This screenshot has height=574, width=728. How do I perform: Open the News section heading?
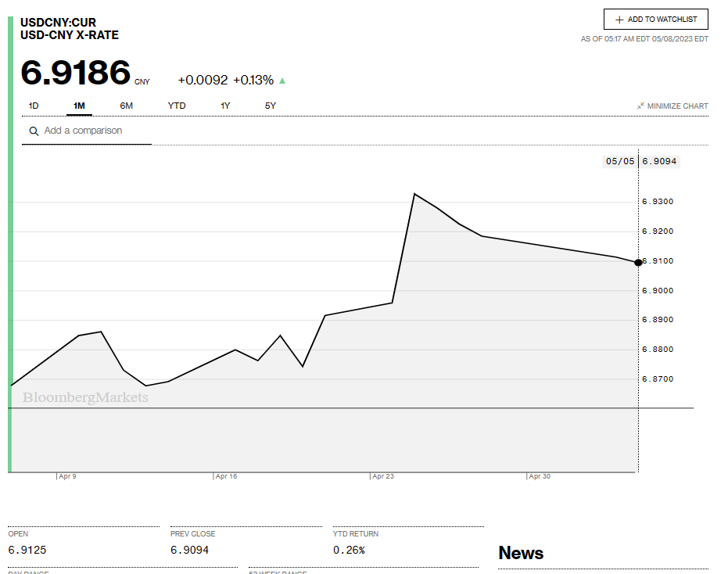521,553
